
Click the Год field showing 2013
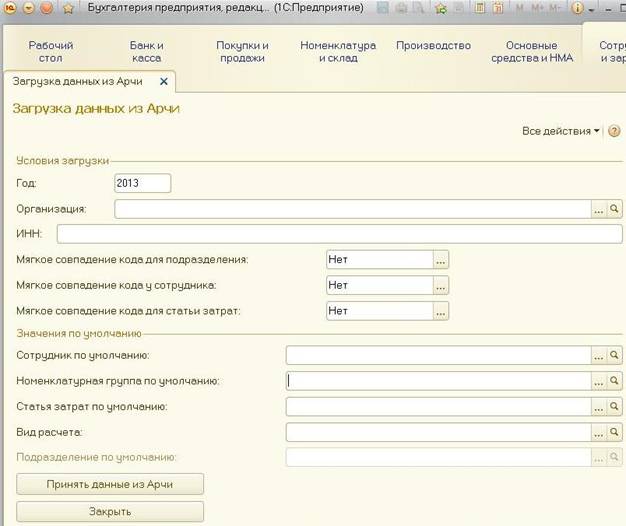(x=143, y=183)
